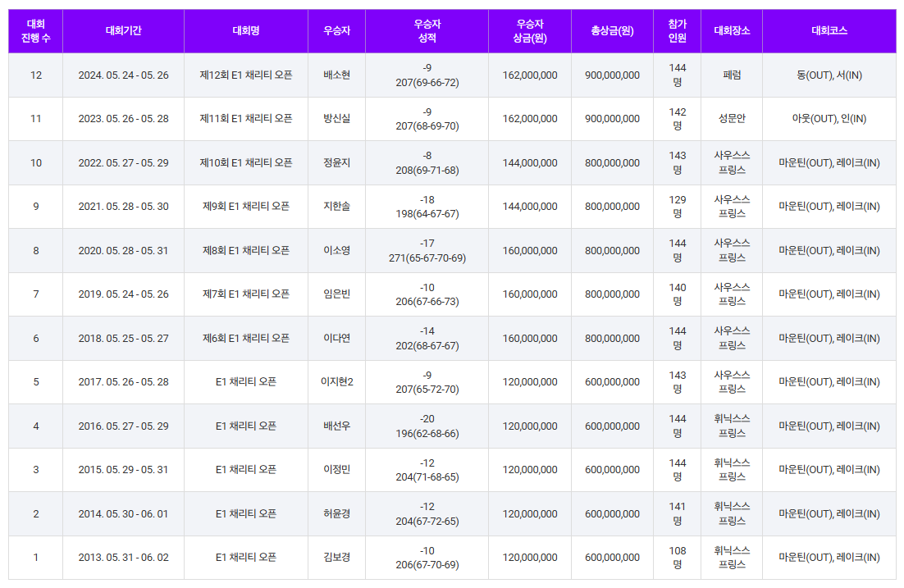The width and height of the screenshot is (904, 588).
Task: Click participants cell 141 명
Action: click(678, 513)
